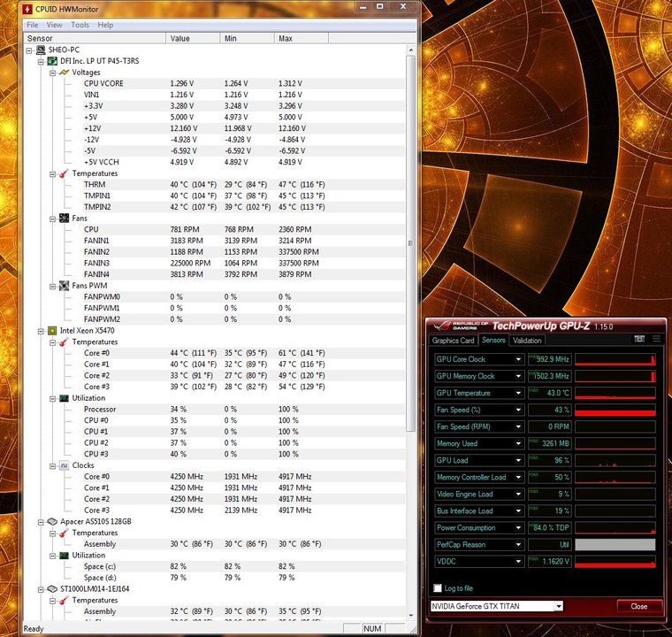Collapse the Fans node
The width and height of the screenshot is (672, 637).
tap(53, 219)
